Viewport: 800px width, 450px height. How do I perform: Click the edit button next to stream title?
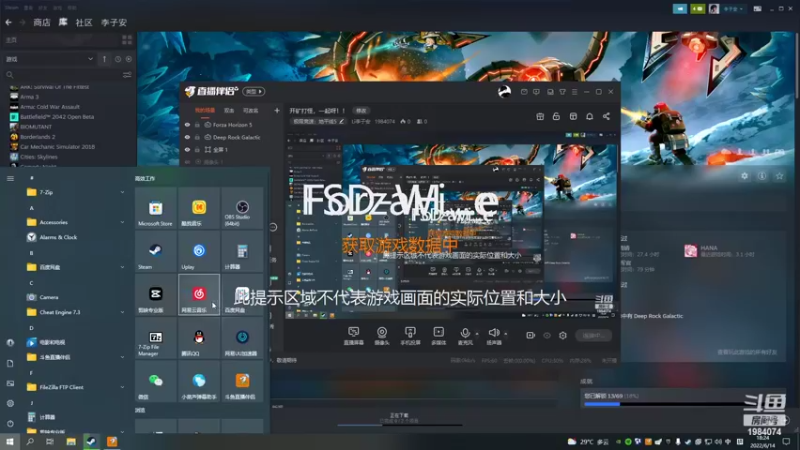[x=361, y=111]
